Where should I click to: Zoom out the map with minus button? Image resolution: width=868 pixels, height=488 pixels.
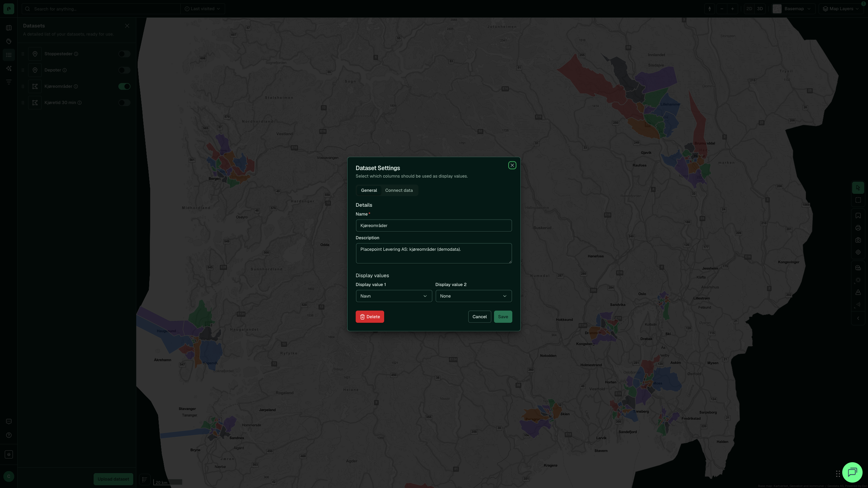point(722,9)
